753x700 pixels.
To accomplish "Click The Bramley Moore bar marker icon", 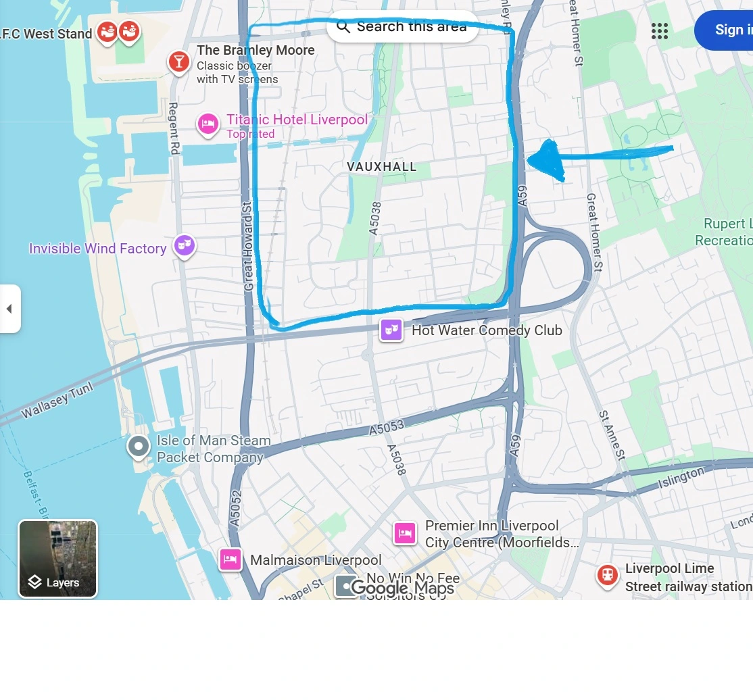I will pos(178,62).
